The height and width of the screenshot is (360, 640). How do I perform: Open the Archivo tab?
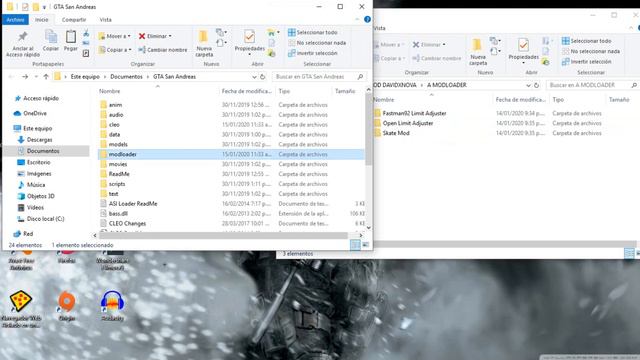tap(15, 20)
